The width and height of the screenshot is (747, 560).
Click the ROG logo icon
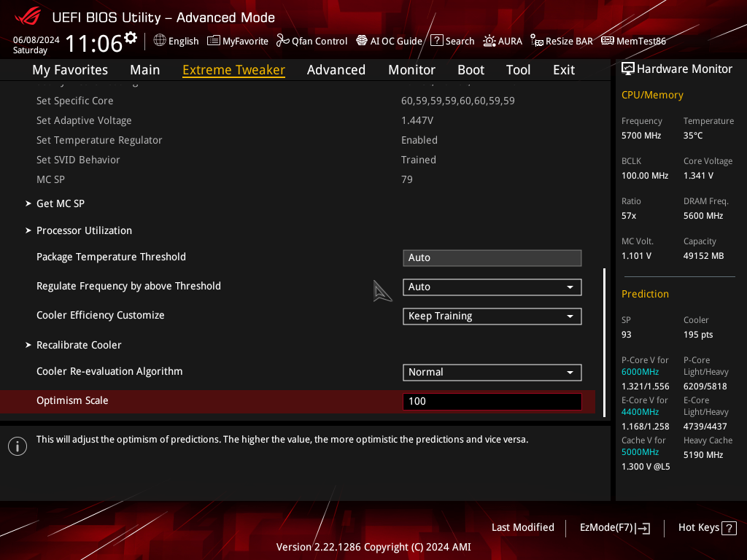coord(28,17)
